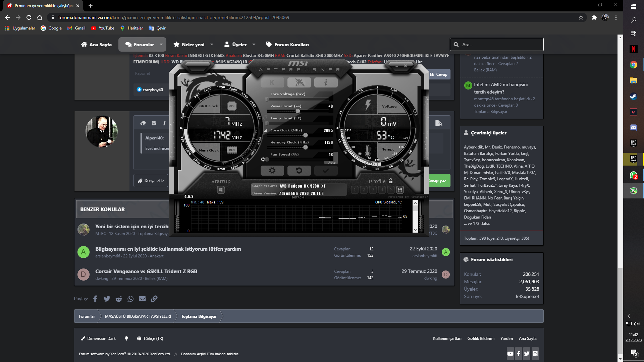Open the Chrome three-dot menu
The width and height of the screenshot is (644, 362).
pos(616,17)
